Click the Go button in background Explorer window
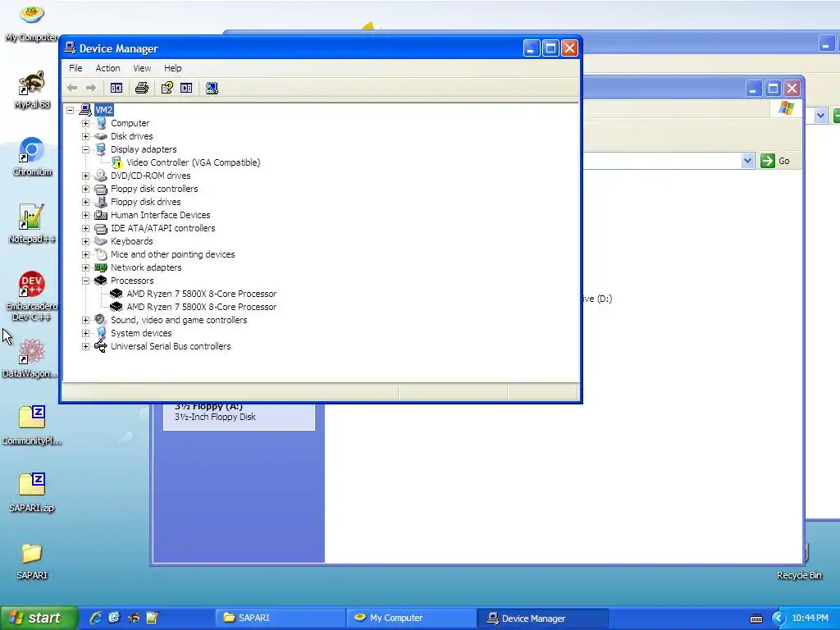The height and width of the screenshot is (630, 840). pos(775,161)
